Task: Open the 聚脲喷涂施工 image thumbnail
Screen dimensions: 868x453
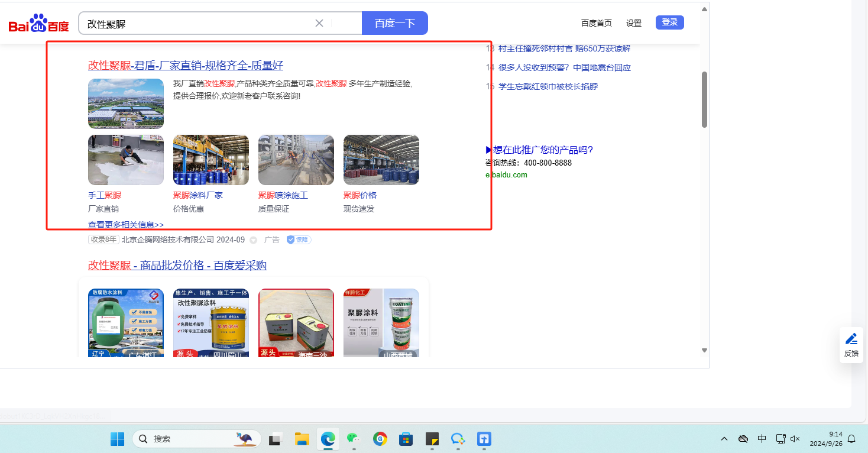Action: [296, 160]
